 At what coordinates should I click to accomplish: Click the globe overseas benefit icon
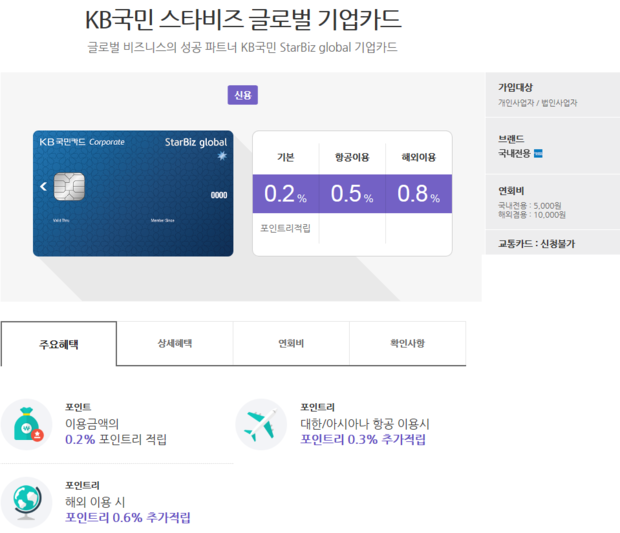coord(26,503)
